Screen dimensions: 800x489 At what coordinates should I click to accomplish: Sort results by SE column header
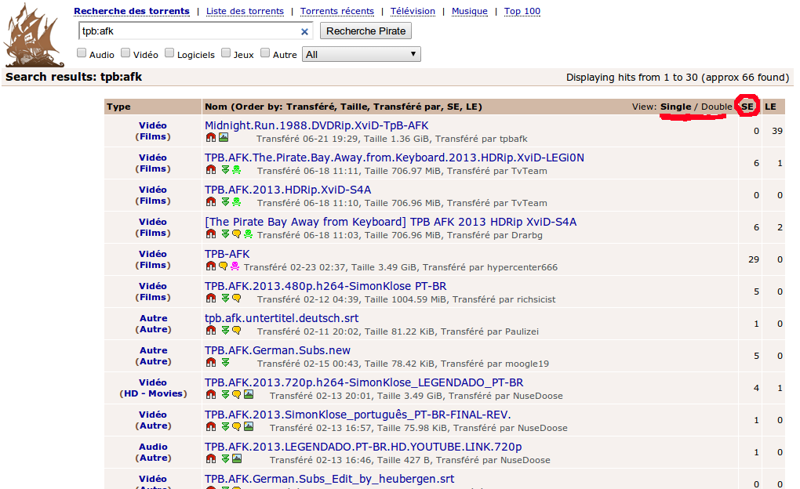(747, 106)
